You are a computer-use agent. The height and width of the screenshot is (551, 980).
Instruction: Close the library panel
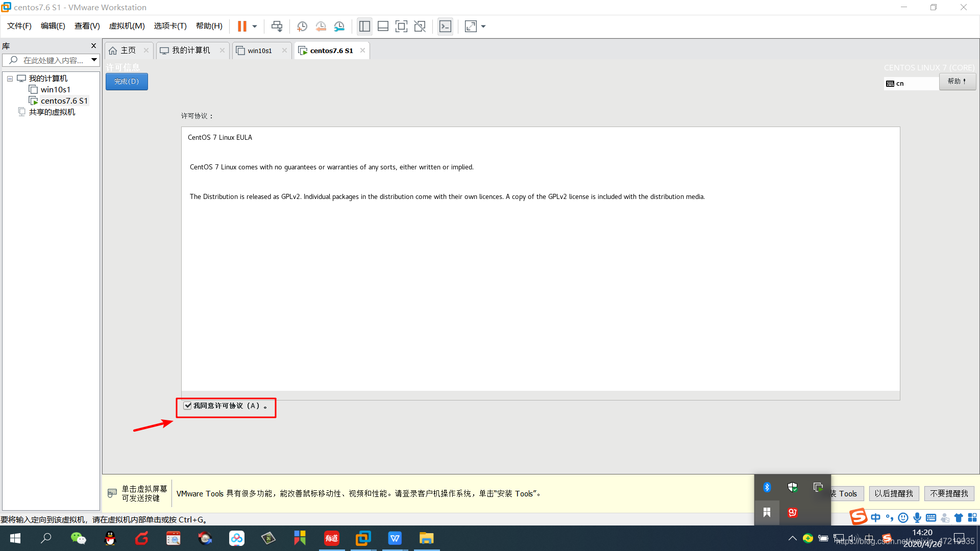[93, 45]
